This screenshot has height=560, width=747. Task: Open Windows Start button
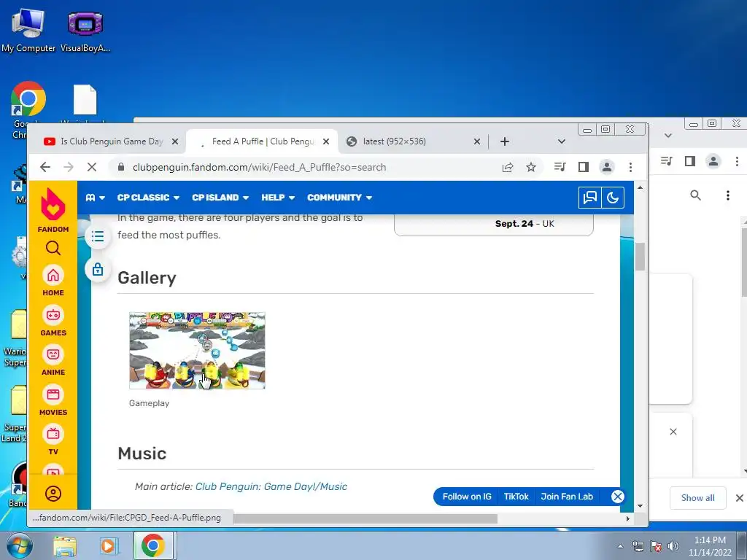click(20, 545)
